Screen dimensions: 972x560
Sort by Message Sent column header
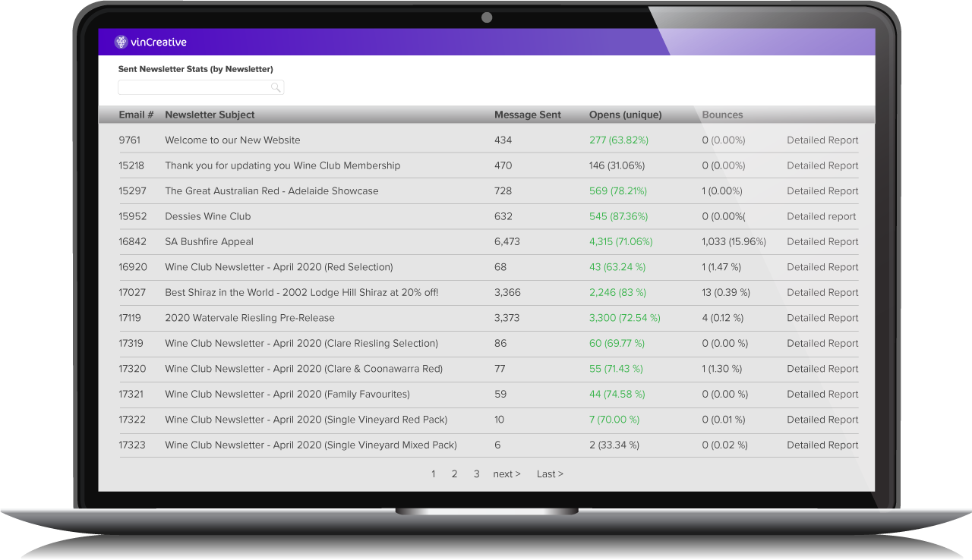point(527,115)
